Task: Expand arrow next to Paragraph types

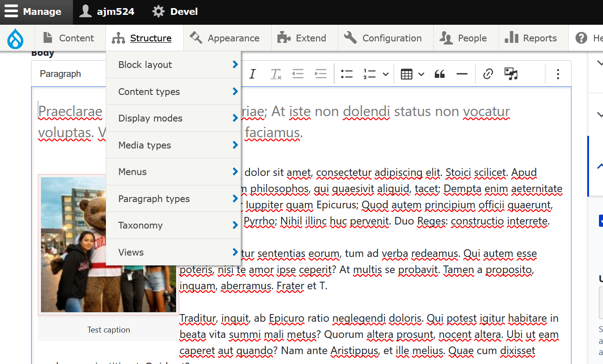Action: click(235, 198)
